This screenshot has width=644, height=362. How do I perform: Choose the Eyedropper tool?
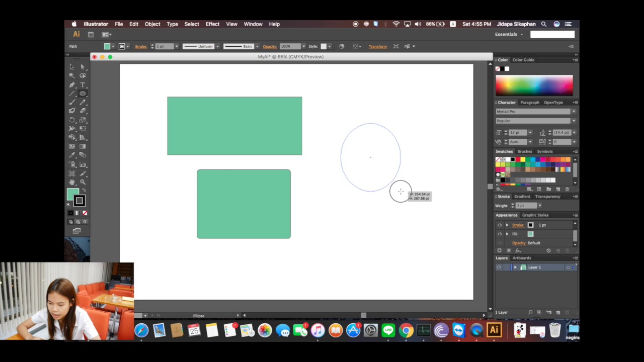point(72,155)
